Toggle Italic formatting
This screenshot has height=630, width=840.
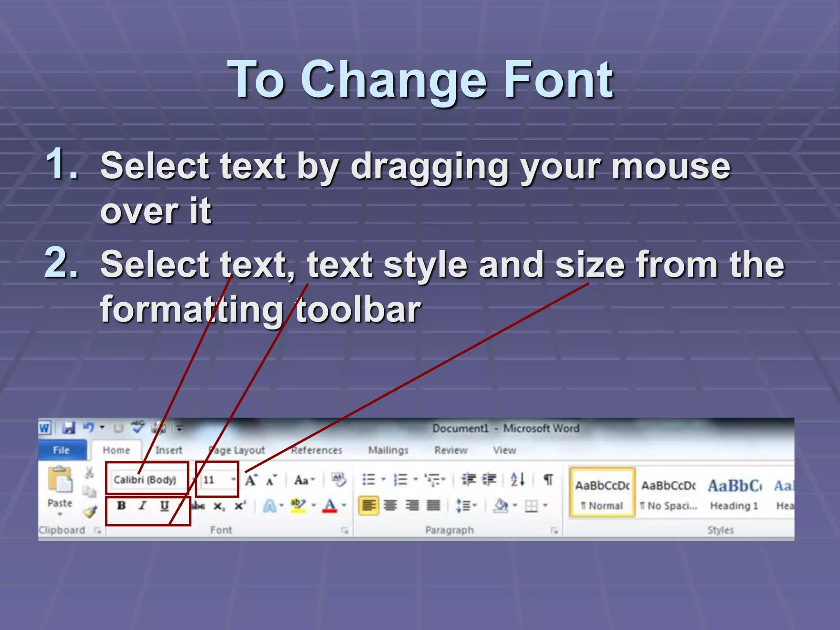(142, 505)
